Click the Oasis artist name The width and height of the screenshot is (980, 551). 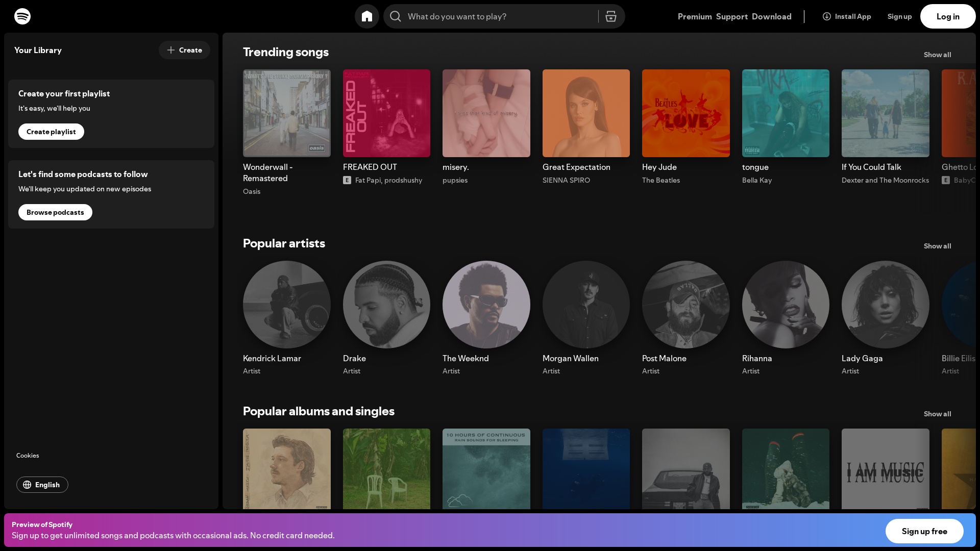[252, 191]
